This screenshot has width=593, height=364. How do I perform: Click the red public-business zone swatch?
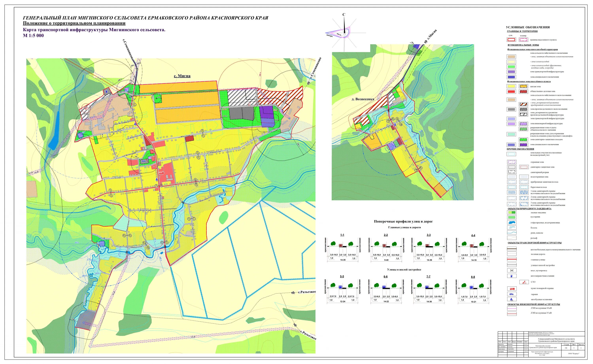coord(511,91)
